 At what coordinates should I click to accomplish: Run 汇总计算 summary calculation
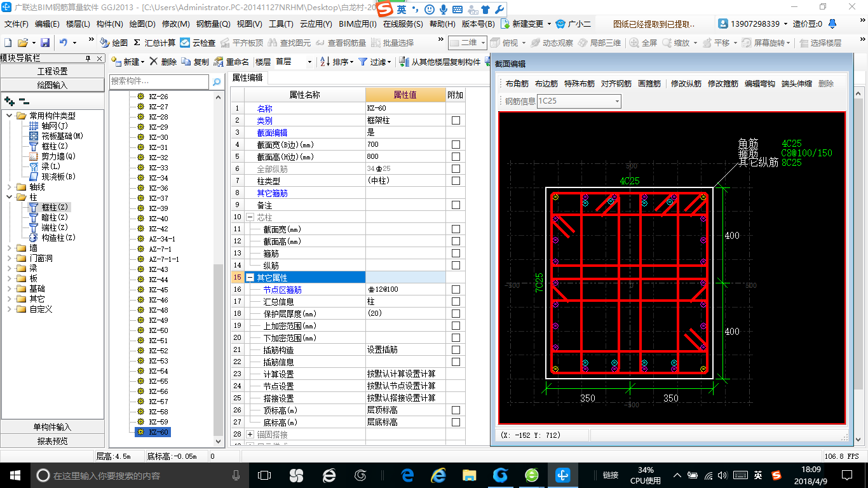(154, 43)
